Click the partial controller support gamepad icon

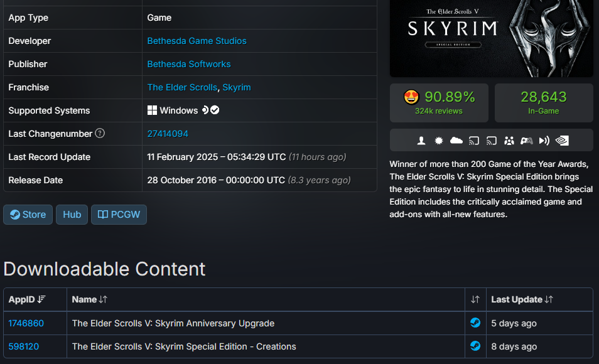(526, 141)
